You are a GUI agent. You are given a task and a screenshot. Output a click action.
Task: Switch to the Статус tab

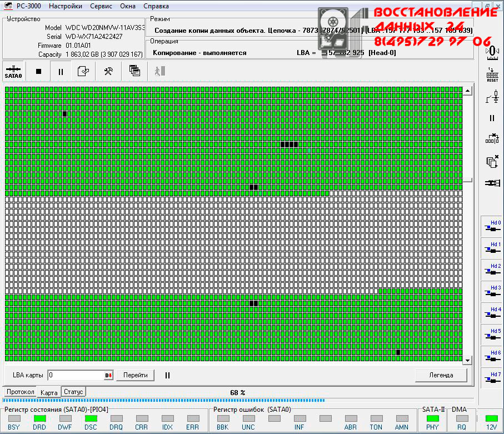point(73,392)
